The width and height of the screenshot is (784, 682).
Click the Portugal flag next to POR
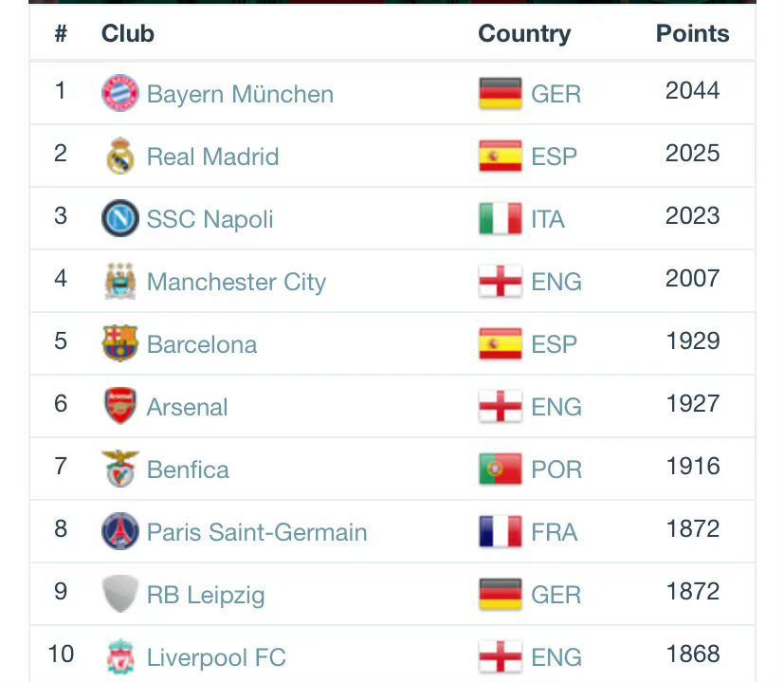pyautogui.click(x=500, y=469)
